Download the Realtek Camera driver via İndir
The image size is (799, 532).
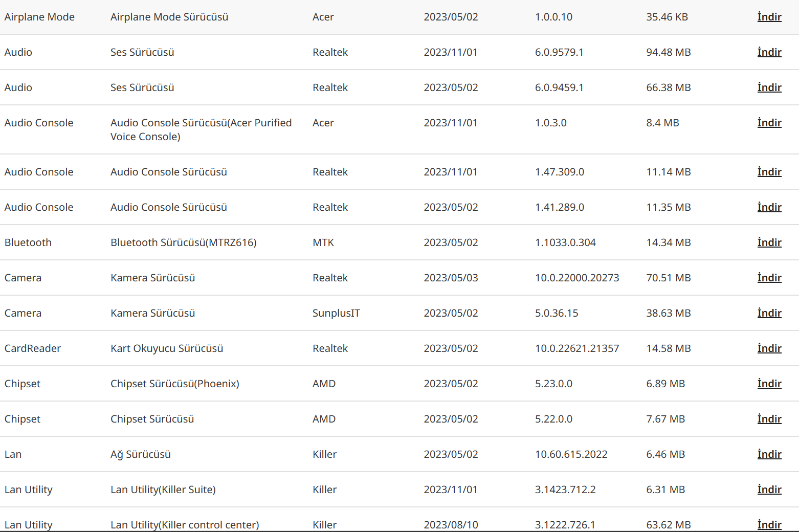point(769,278)
